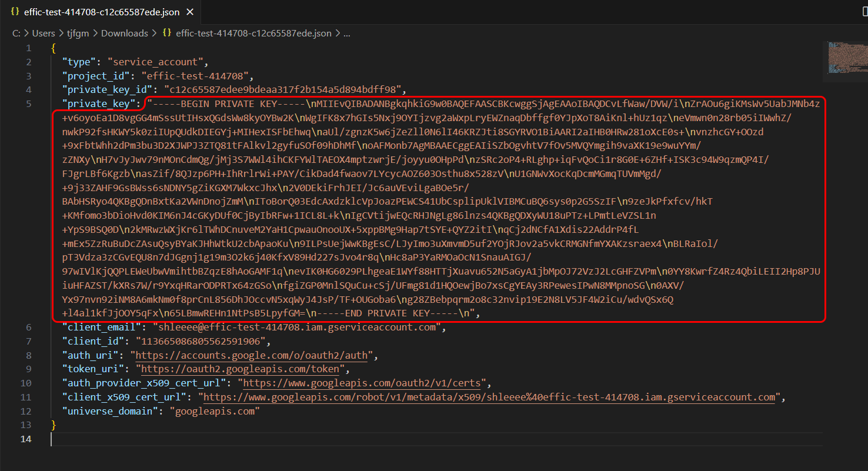868x471 pixels.
Task: Click the JSON braces icon in the editor tab
Action: click(x=14, y=12)
